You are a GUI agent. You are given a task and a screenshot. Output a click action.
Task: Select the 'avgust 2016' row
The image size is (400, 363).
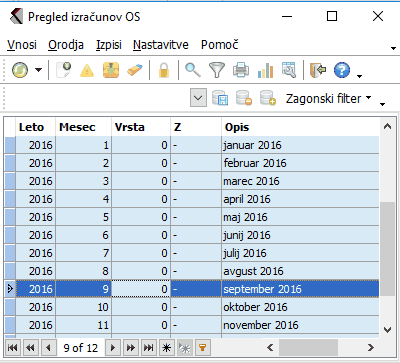pyautogui.click(x=192, y=271)
